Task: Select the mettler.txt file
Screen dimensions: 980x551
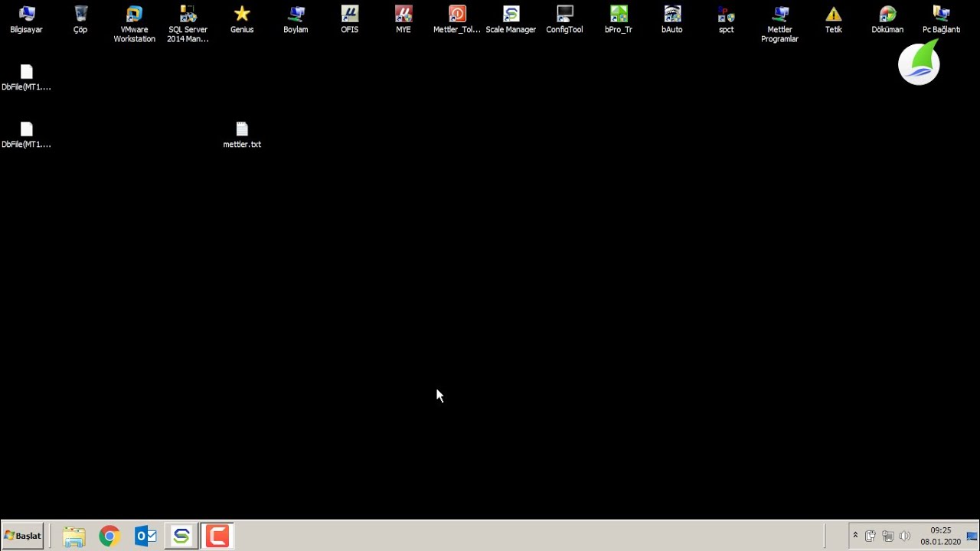Action: pos(242,135)
